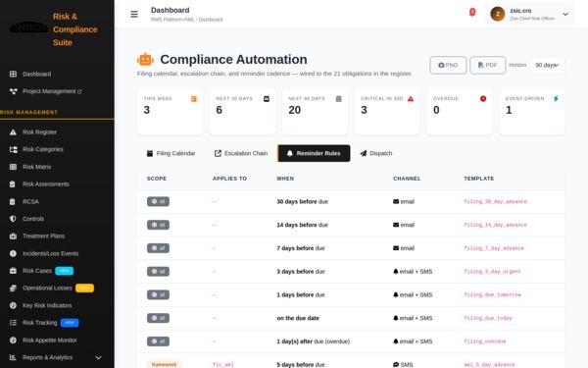Click the Risk Register warning icon
Screen dimensions: 588x368
(x=13, y=132)
